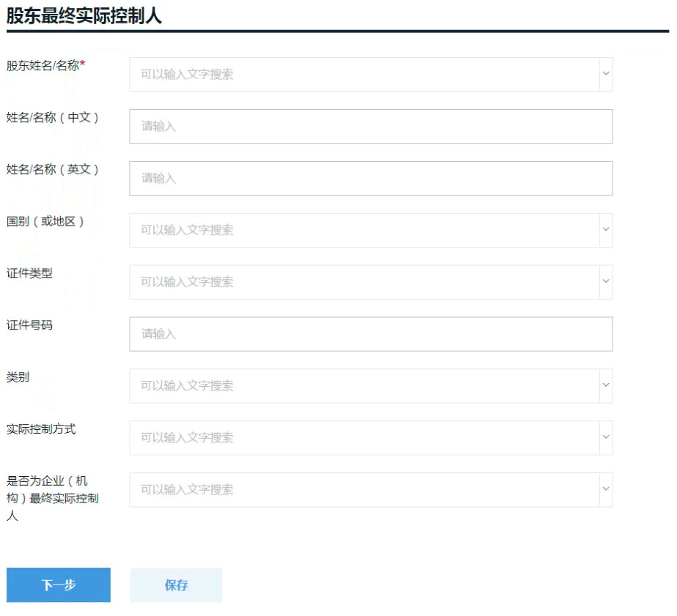Open the 国别（或地区） search combo box

point(371,230)
